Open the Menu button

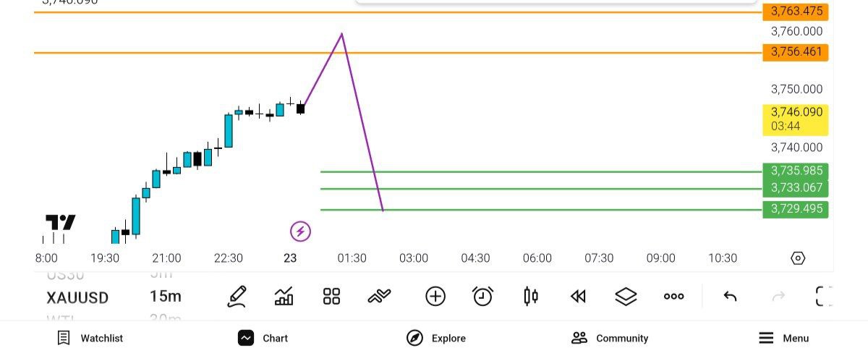784,338
